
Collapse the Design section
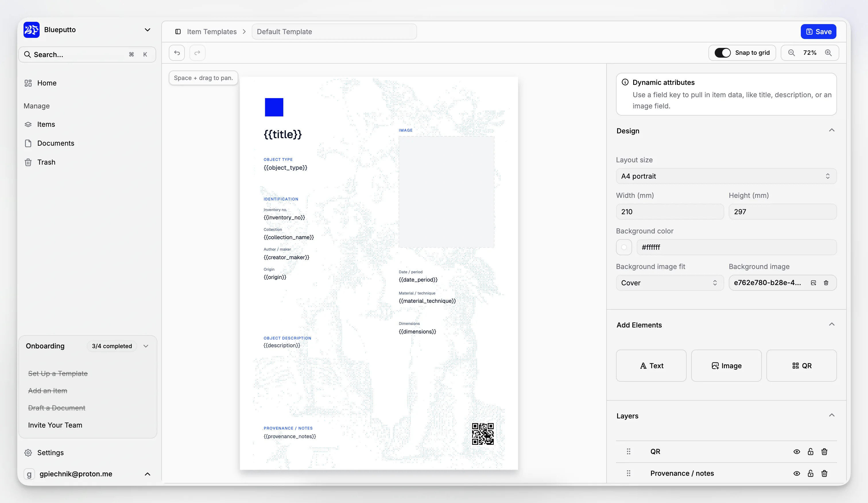pyautogui.click(x=832, y=130)
